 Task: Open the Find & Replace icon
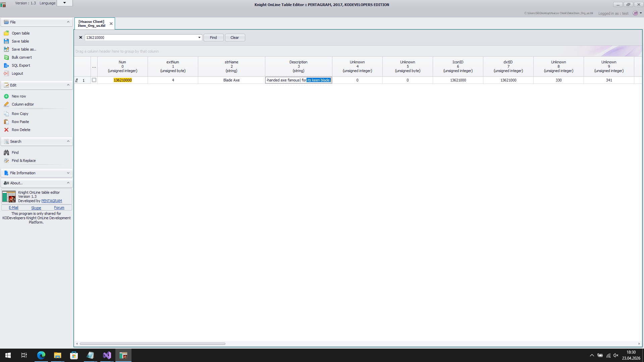click(6, 161)
